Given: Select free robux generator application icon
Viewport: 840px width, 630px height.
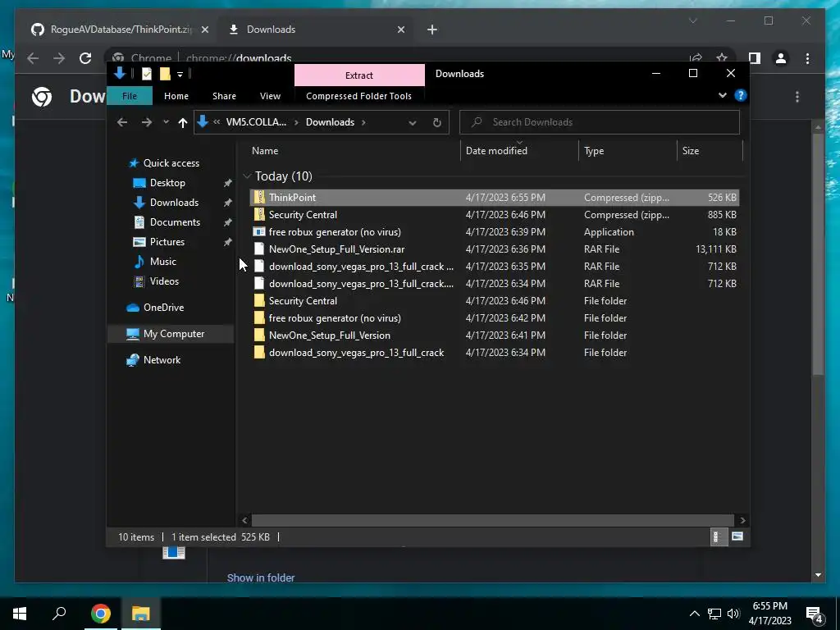Looking at the screenshot, I should 259,232.
